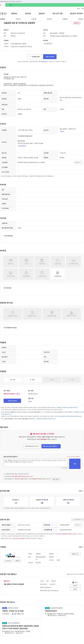
Task: Click the question text input box
Action: pyautogui.click(x=36, y=463)
